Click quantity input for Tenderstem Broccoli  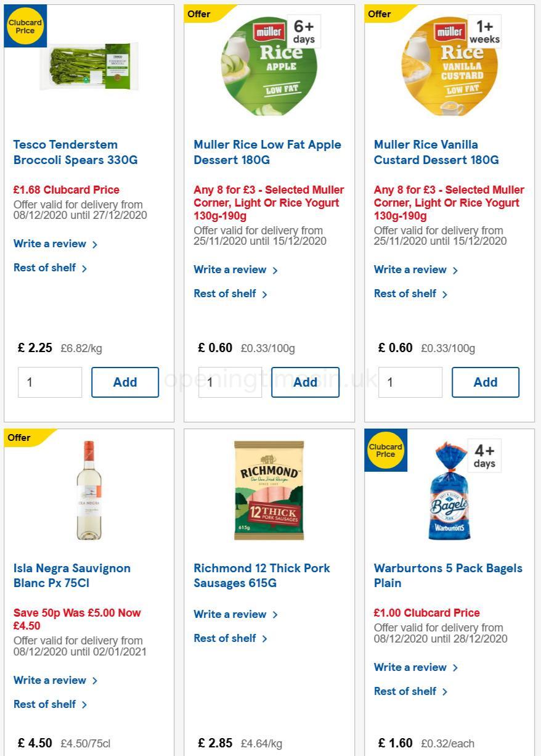coord(49,382)
